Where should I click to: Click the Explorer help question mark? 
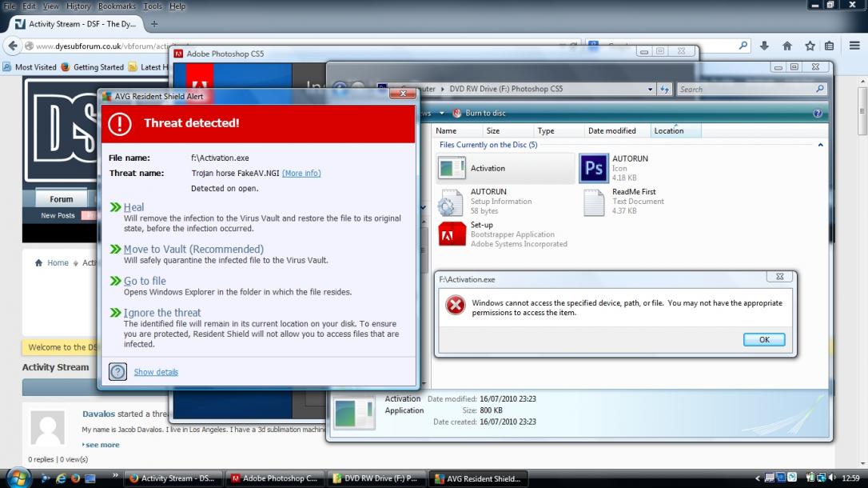pyautogui.click(x=818, y=113)
